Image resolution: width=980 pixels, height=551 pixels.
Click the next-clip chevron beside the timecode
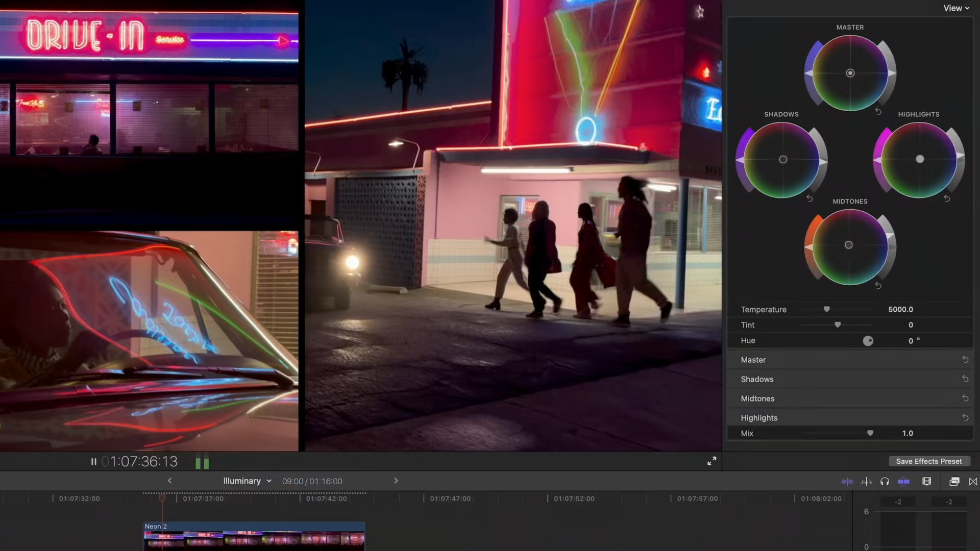coord(396,480)
